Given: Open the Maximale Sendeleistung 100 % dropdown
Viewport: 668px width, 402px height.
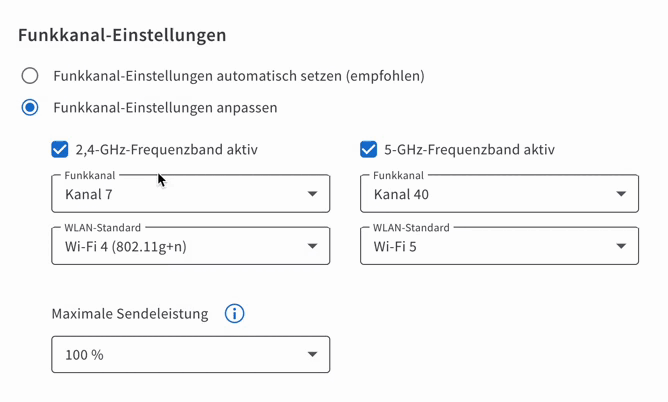Looking at the screenshot, I should click(x=180, y=354).
